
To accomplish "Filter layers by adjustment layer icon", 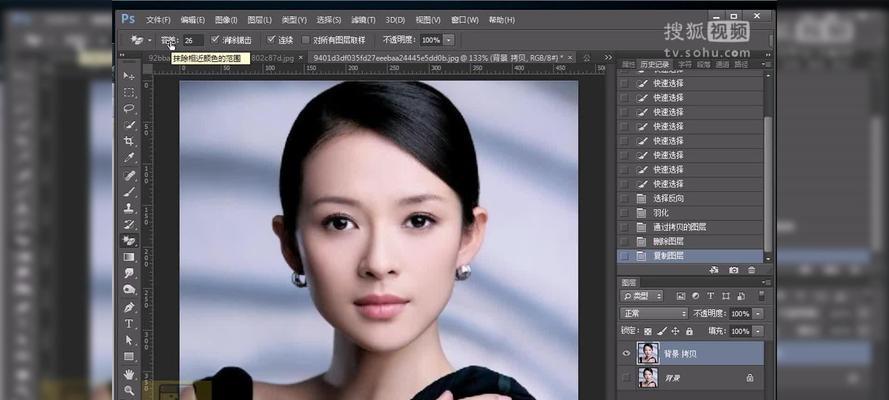I will click(x=696, y=296).
